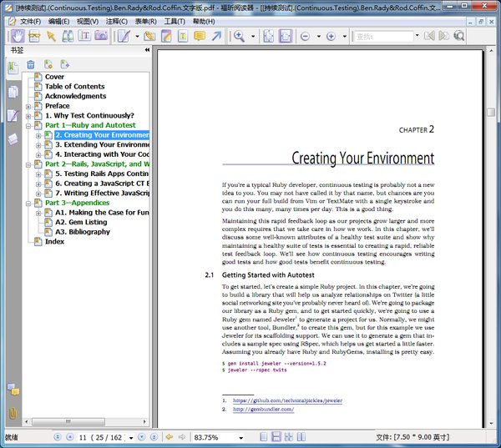
Task: Open the github.com/technicalpickles/jeweler link
Action: (287, 400)
